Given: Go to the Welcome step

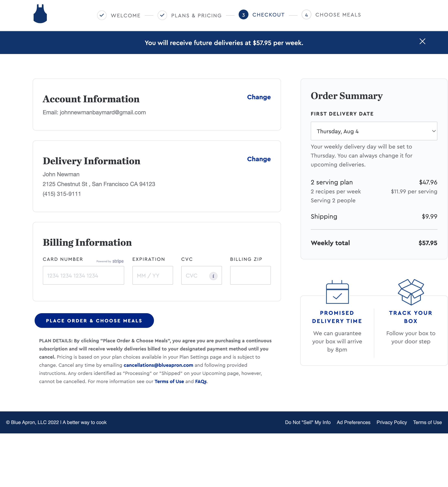Looking at the screenshot, I should [125, 15].
